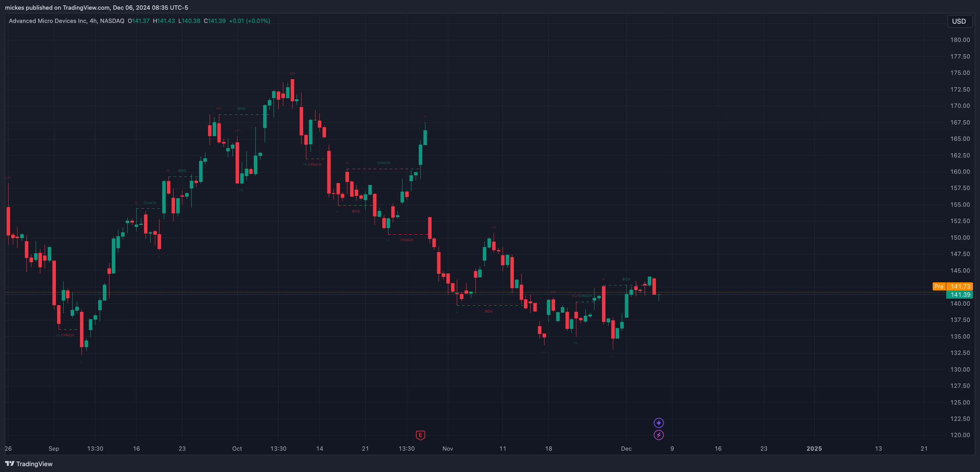Click the 175.00 price axis label
This screenshot has height=472, width=980.
tap(960, 73)
